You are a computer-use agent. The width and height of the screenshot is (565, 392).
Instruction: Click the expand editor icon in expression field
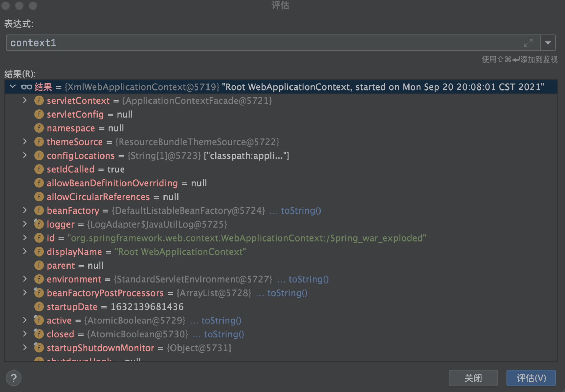(x=528, y=43)
